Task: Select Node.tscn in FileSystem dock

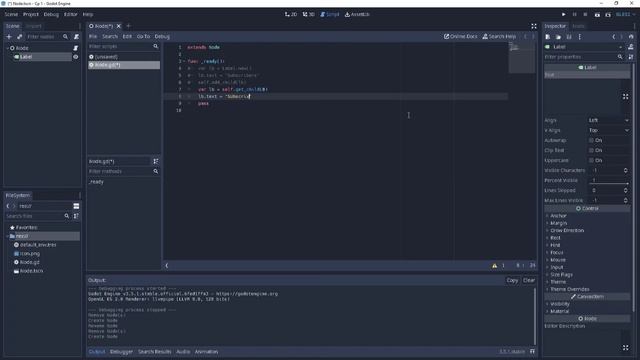Action: pos(31,271)
